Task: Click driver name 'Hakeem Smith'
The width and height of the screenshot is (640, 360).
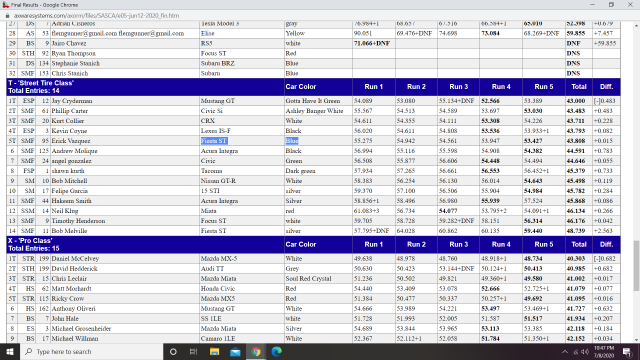Action: tap(71, 201)
